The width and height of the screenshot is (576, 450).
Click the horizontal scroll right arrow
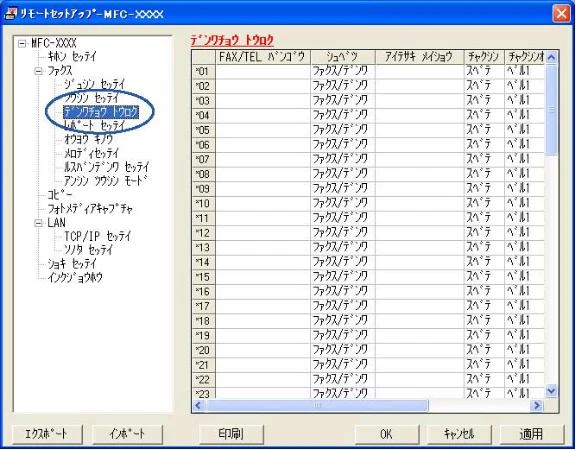pyautogui.click(x=537, y=405)
